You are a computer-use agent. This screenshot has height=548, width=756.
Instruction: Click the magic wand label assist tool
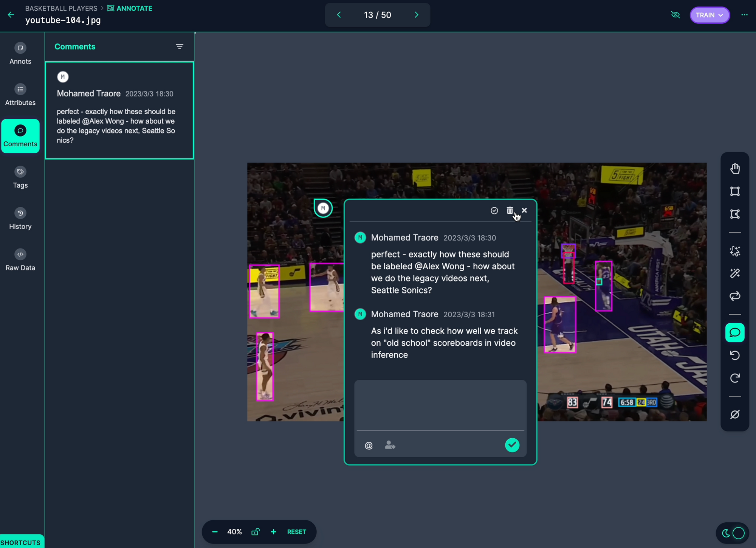click(x=735, y=273)
